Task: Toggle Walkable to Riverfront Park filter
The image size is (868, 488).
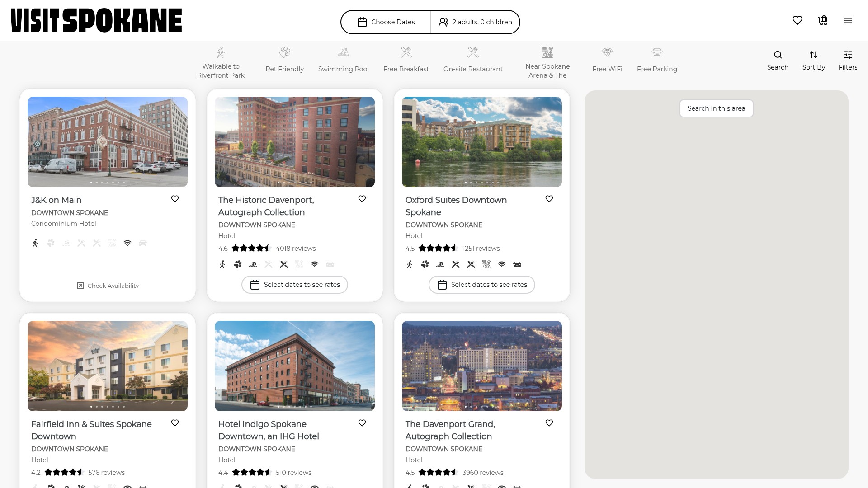Action: [221, 62]
